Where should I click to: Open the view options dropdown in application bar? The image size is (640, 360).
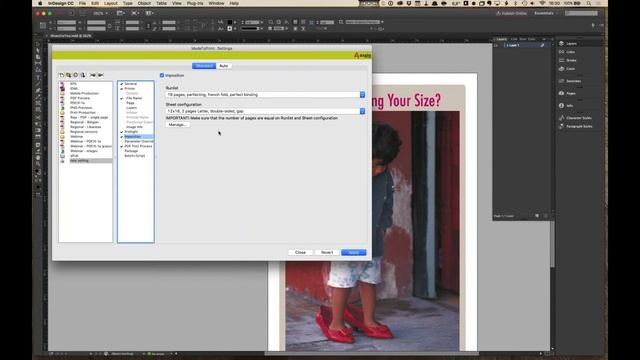click(x=121, y=13)
